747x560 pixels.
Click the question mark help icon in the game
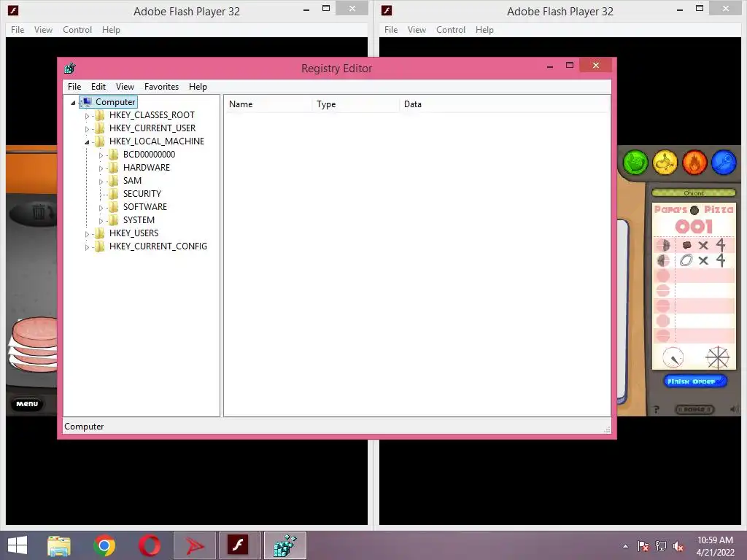[x=656, y=410]
